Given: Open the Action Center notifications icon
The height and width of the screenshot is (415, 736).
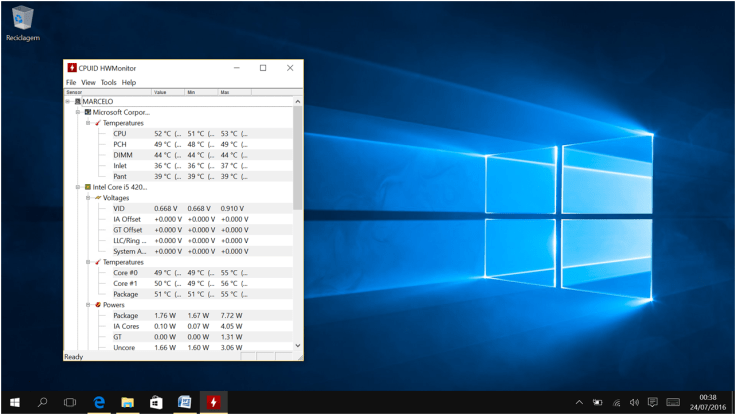Looking at the screenshot, I should click(653, 402).
